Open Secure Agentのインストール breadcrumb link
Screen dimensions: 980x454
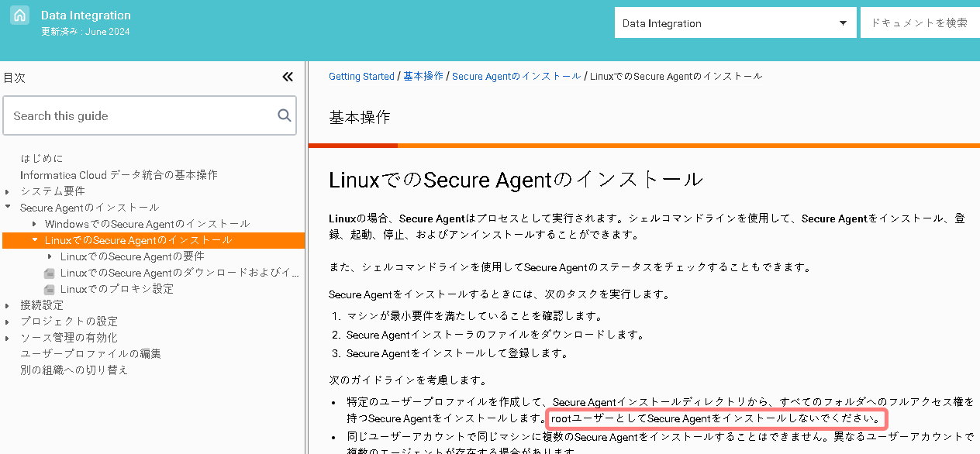(516, 76)
